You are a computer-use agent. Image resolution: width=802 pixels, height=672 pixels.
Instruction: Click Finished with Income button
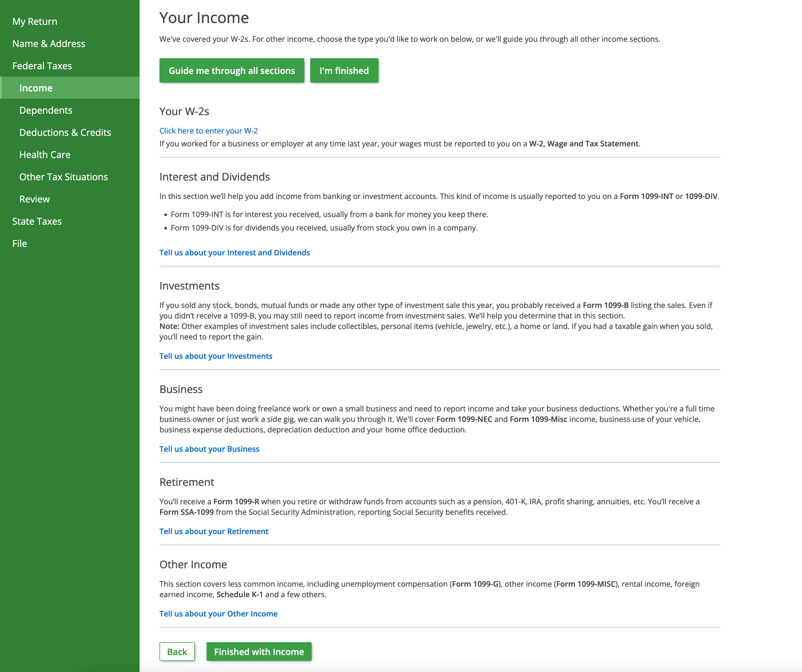point(258,651)
